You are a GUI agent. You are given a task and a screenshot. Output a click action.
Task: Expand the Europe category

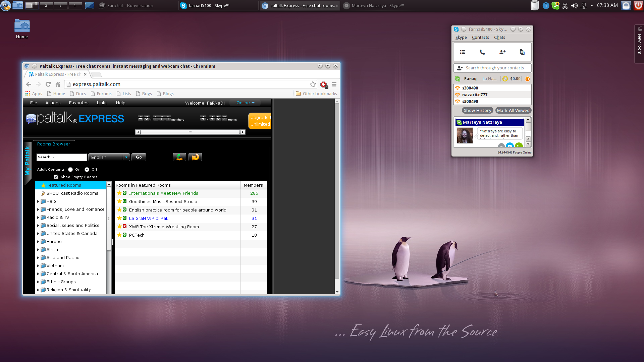(x=38, y=242)
